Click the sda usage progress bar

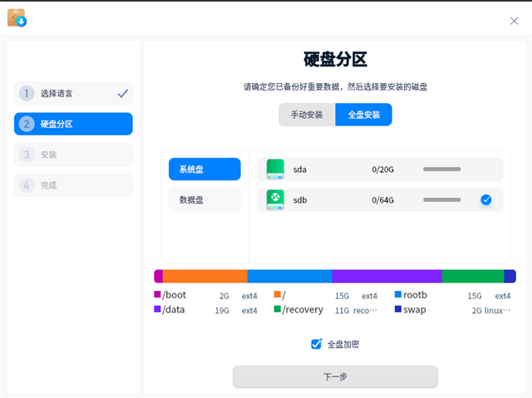(x=441, y=170)
